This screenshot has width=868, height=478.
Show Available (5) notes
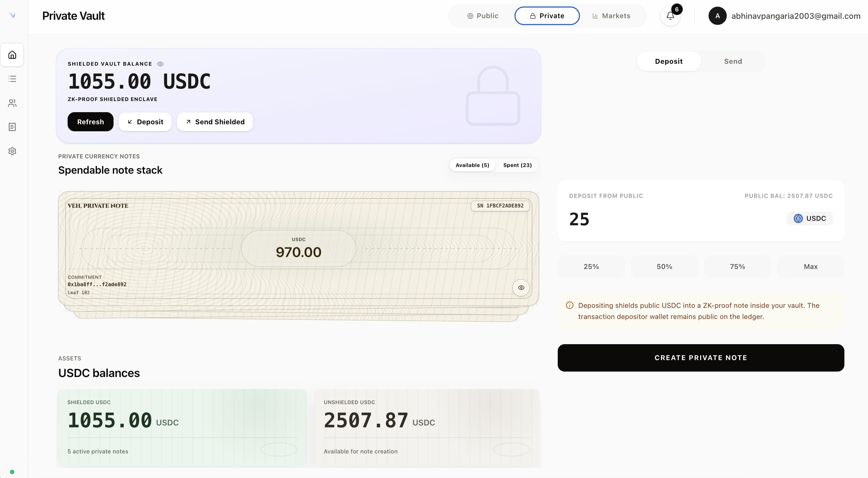472,165
